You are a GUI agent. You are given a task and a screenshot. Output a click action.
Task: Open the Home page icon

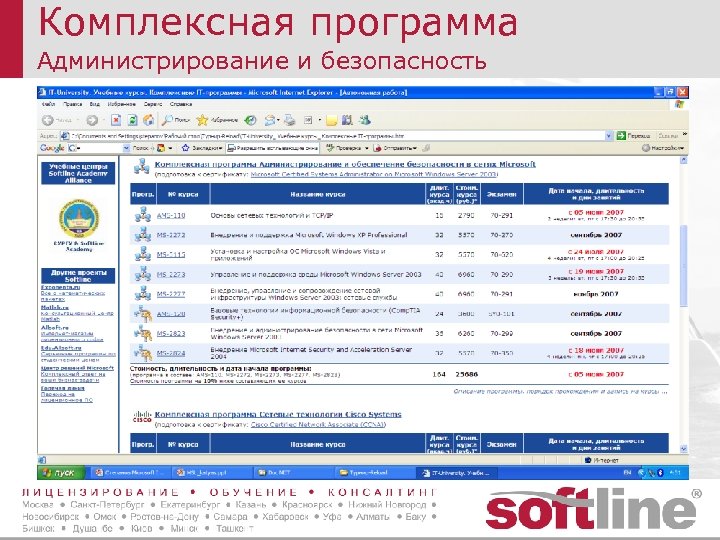tap(148, 120)
